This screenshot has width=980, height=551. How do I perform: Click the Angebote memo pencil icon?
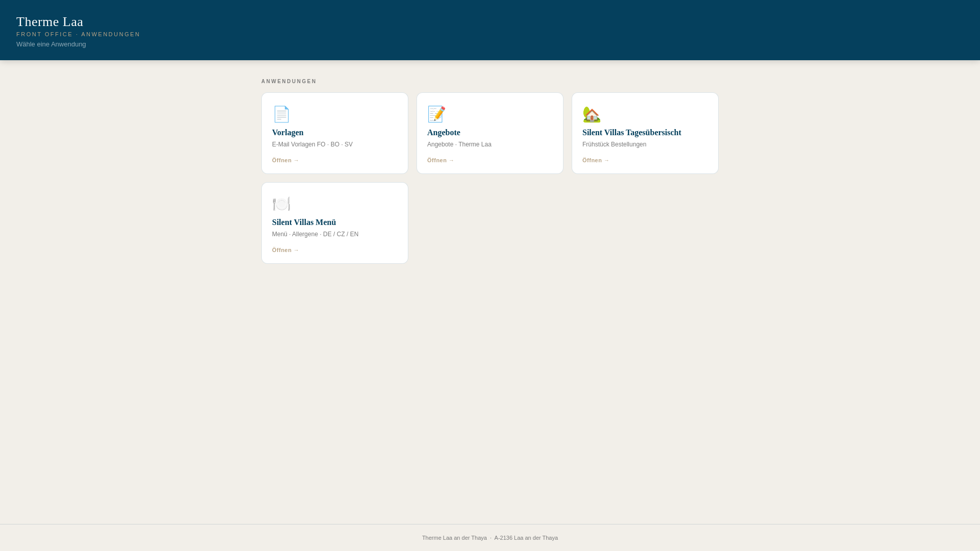click(436, 114)
